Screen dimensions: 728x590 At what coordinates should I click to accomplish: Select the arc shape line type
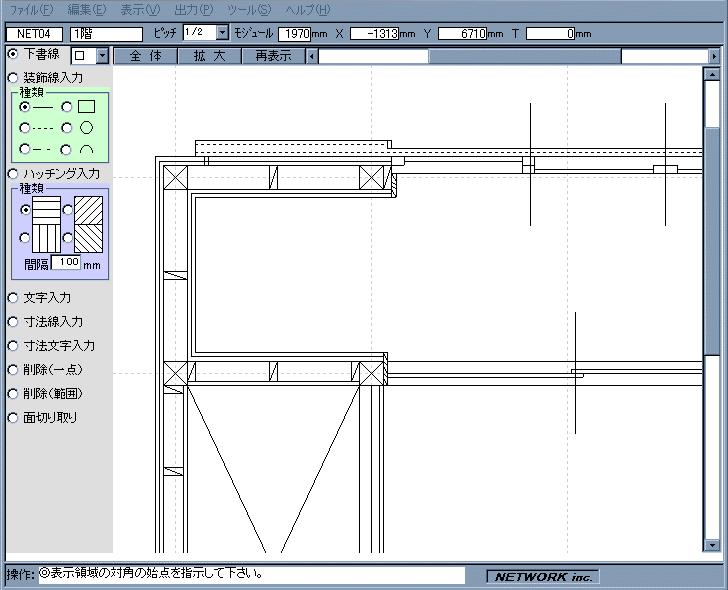(x=67, y=150)
